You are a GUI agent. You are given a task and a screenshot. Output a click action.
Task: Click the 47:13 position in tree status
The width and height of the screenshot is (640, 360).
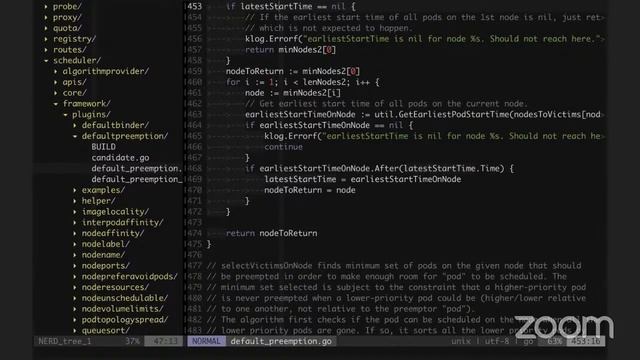pos(164,341)
